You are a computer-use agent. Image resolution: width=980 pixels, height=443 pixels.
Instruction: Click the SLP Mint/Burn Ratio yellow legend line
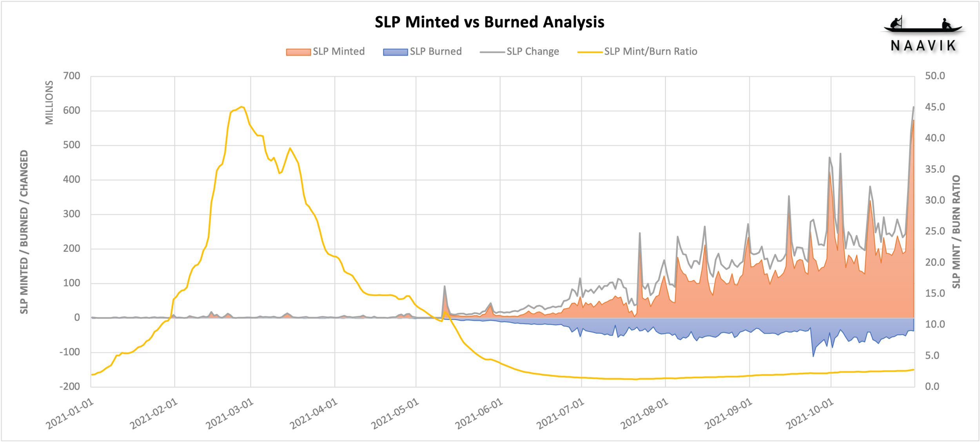click(x=590, y=52)
